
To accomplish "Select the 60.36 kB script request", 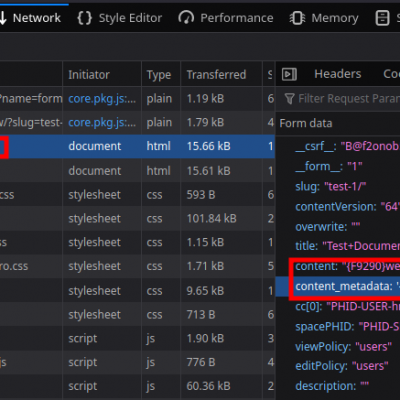I will click(x=137, y=386).
